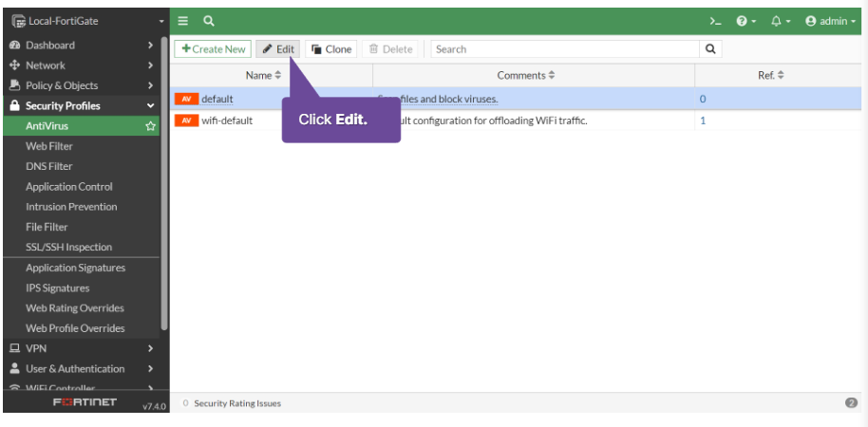Open reference count 1 for wifi-default
The height and width of the screenshot is (427, 868).
pos(703,121)
